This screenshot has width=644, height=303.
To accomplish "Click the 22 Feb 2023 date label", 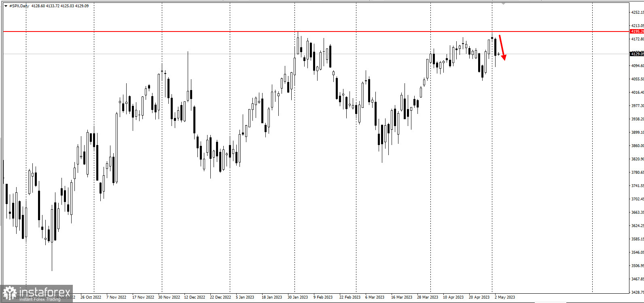I will 350,297.
